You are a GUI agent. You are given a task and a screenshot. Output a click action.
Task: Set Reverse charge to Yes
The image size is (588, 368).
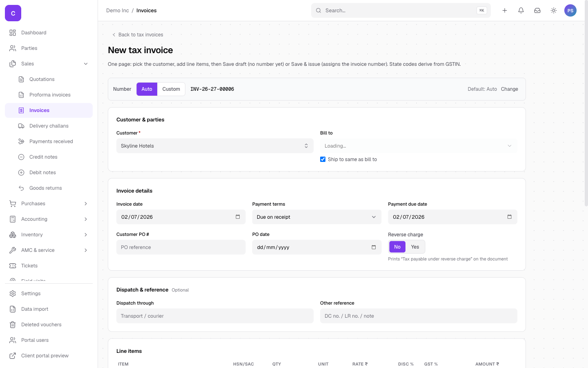pyautogui.click(x=415, y=247)
